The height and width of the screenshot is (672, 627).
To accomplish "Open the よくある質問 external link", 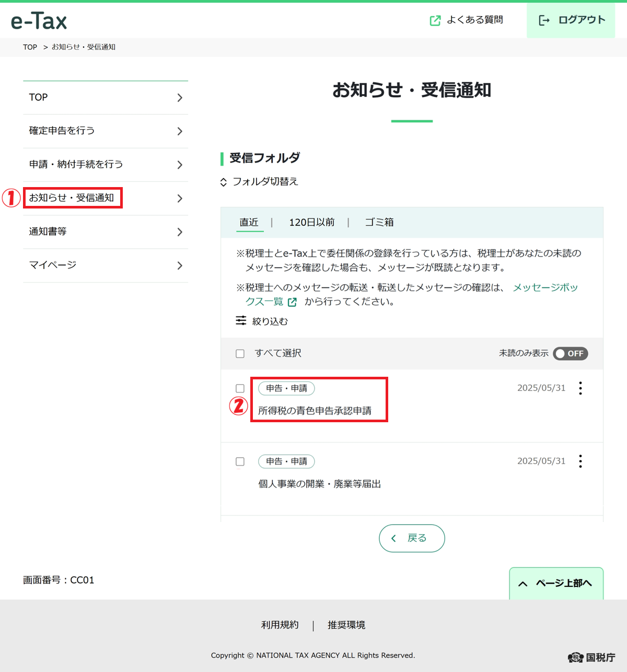I will pyautogui.click(x=466, y=20).
